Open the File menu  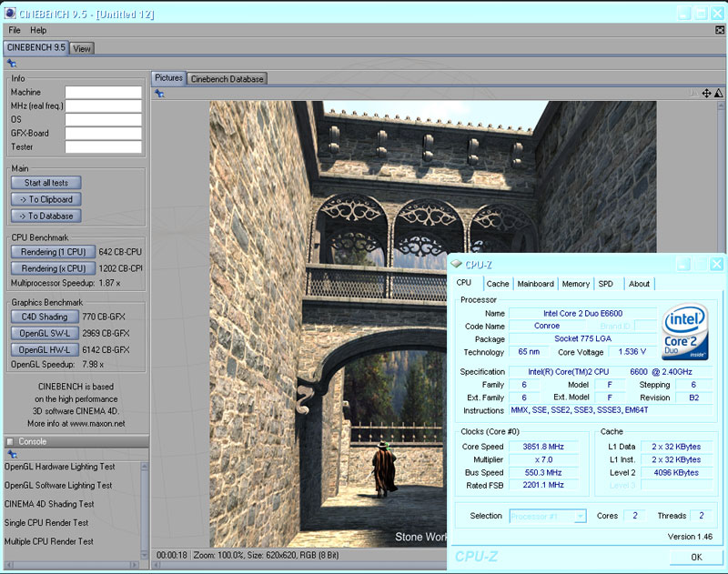point(15,30)
